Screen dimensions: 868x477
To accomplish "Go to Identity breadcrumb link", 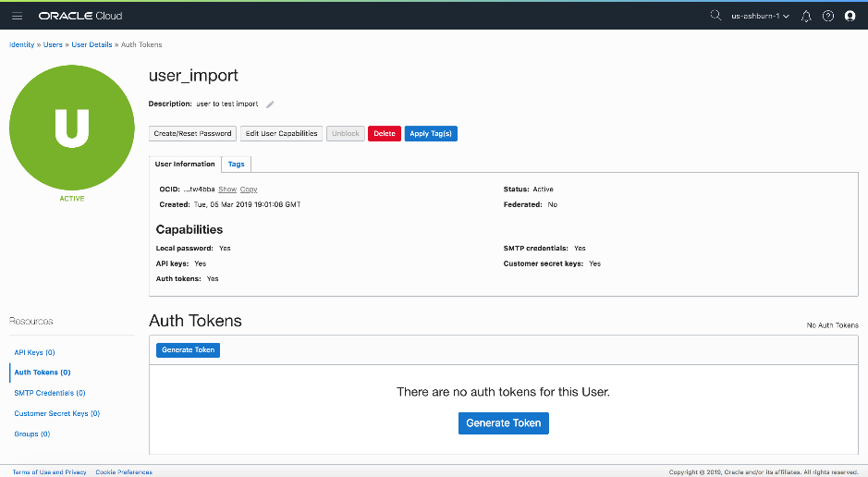I will [21, 44].
